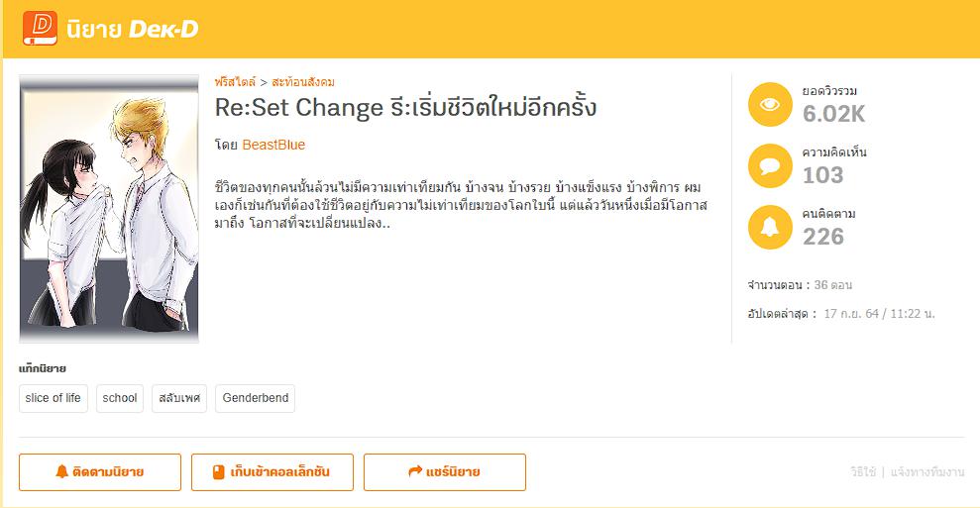Click the share arrow icon in แชร์นิยาย button
The image size is (980, 508).
click(x=415, y=472)
